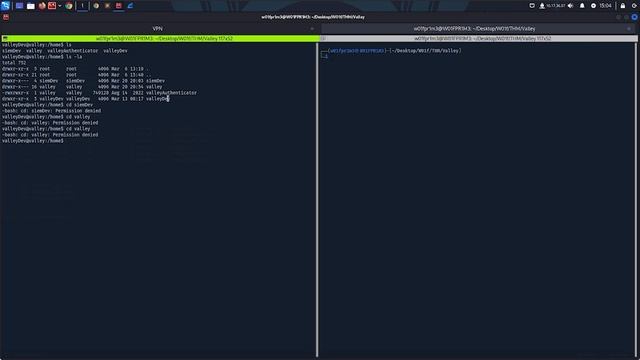Click the valleyDev directory row in ls -la
640x360 pixels.
tap(85, 99)
